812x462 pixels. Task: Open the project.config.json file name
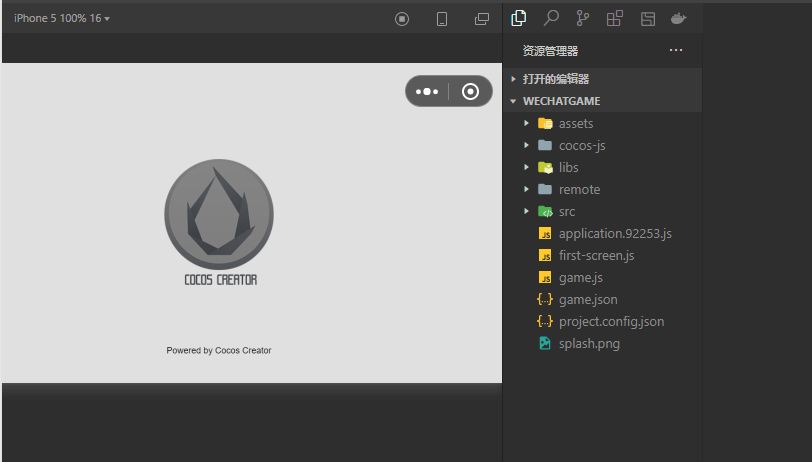coord(611,322)
